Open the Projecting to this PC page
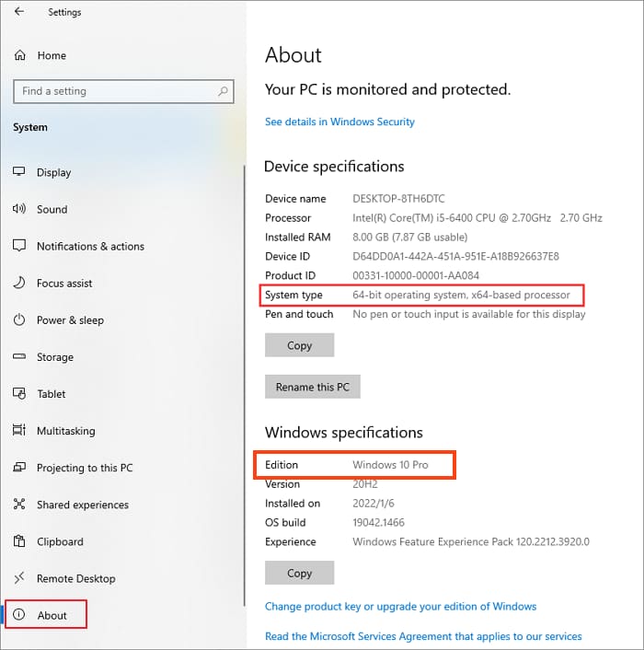 (x=84, y=468)
